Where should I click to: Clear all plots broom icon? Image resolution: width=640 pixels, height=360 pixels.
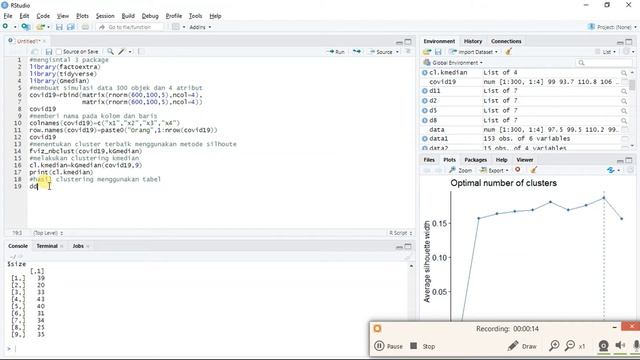[x=533, y=170]
